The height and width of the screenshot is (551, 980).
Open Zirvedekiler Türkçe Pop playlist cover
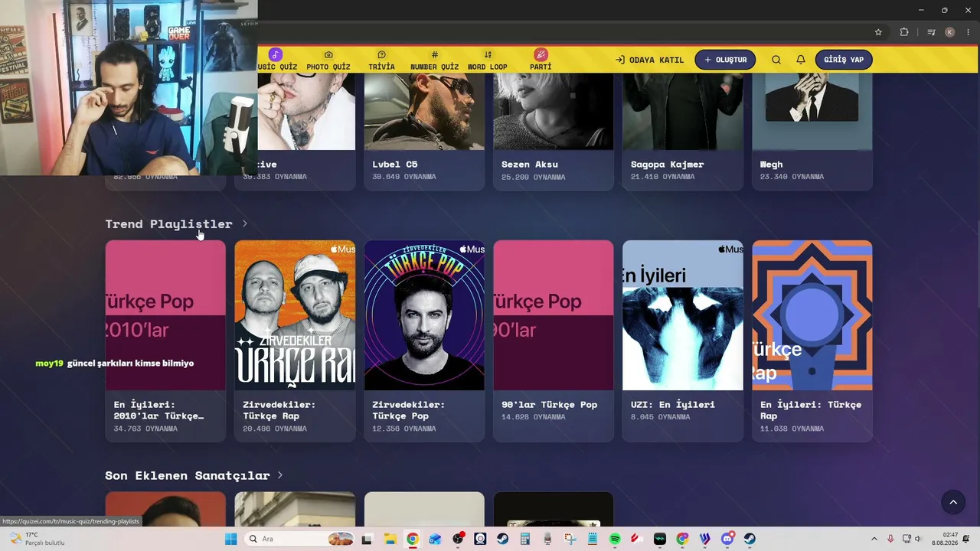pos(424,315)
